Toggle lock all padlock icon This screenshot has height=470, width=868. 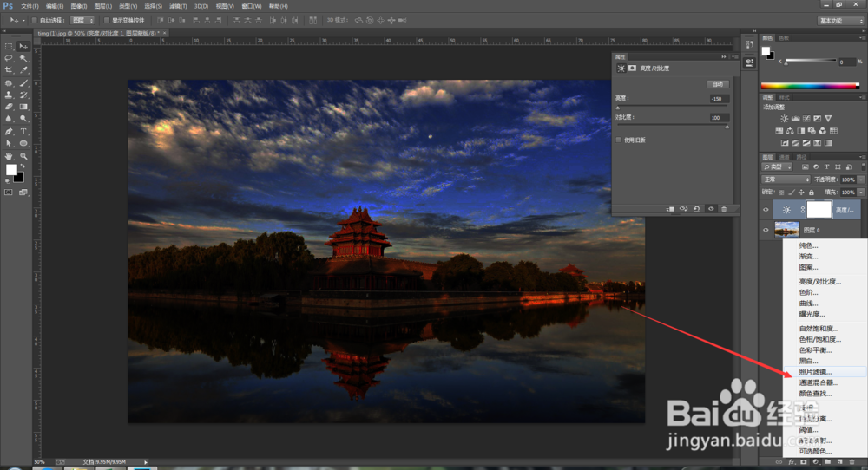point(812,193)
